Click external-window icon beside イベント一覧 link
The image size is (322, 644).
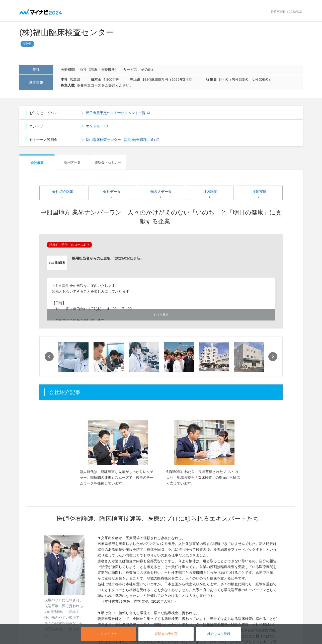tap(148, 113)
